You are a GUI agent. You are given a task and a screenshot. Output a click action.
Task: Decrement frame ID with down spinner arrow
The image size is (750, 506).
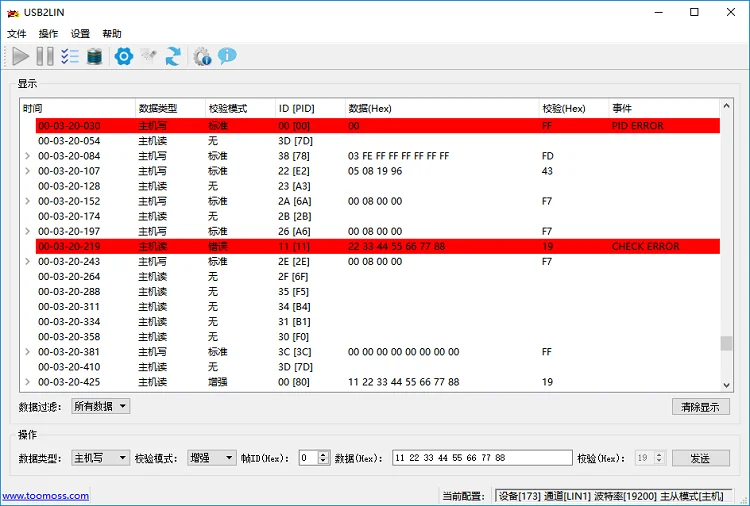324,462
